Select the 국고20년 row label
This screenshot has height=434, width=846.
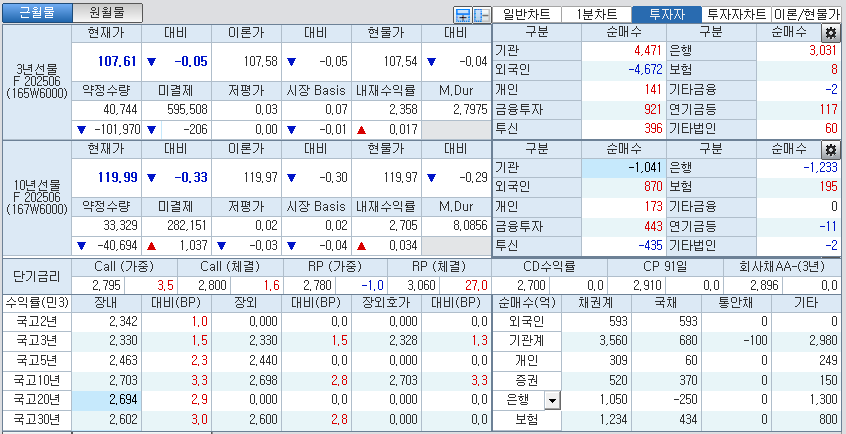37,400
